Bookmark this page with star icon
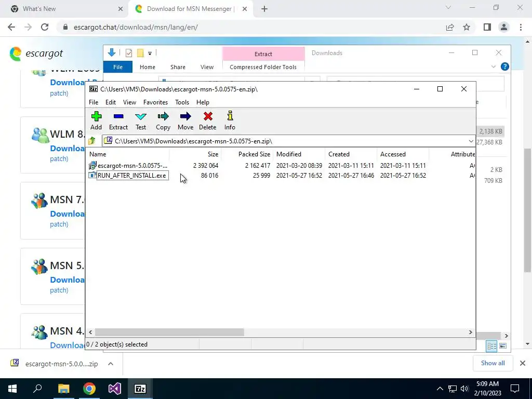532x399 pixels. 467,27
